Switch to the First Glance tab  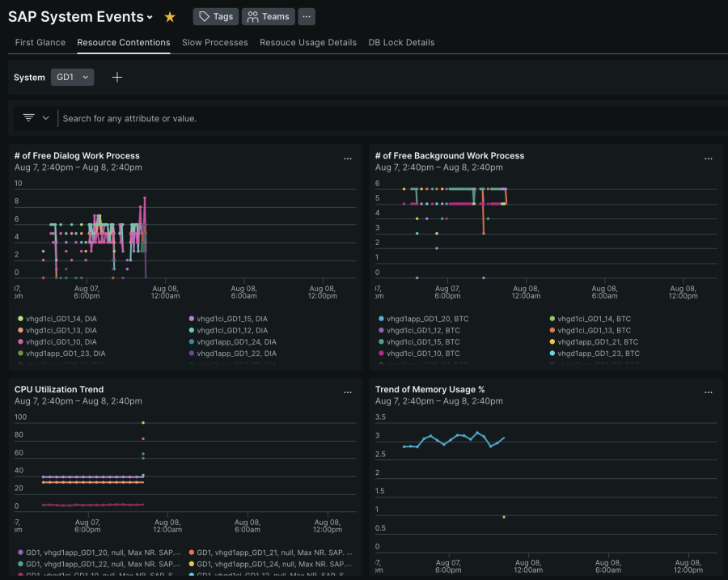point(40,42)
